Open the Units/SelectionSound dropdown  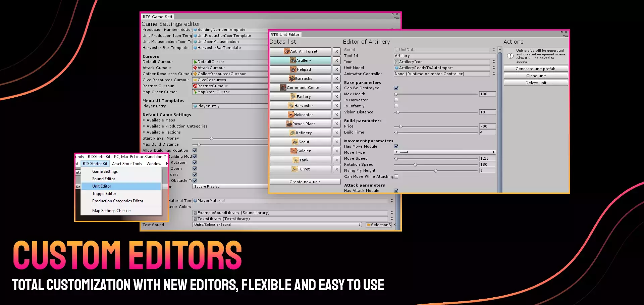point(277,225)
